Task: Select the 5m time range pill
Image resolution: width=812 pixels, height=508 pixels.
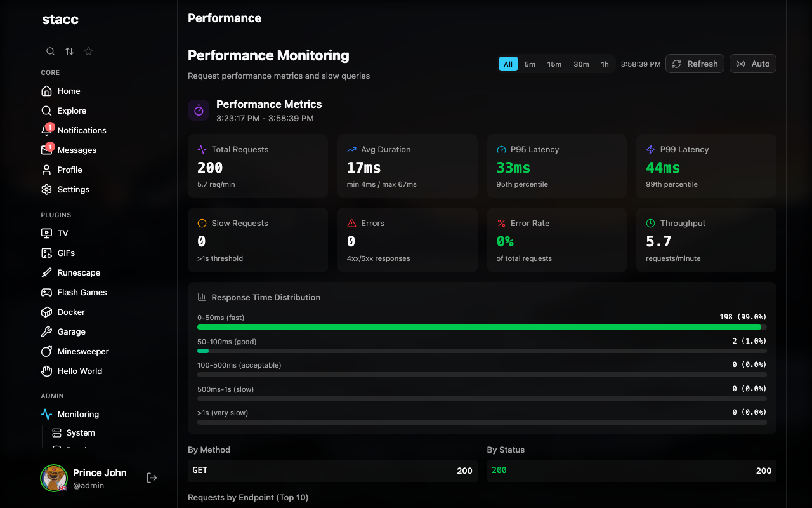Action: pos(530,63)
